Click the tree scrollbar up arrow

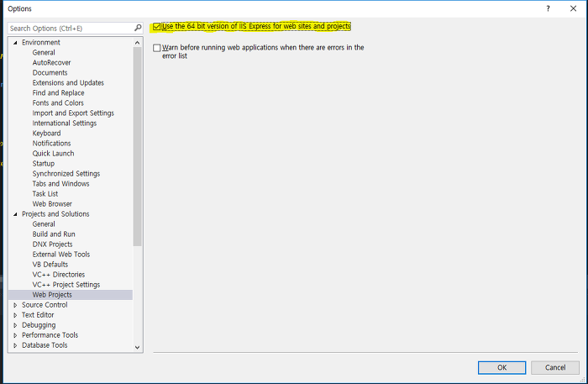click(137, 43)
